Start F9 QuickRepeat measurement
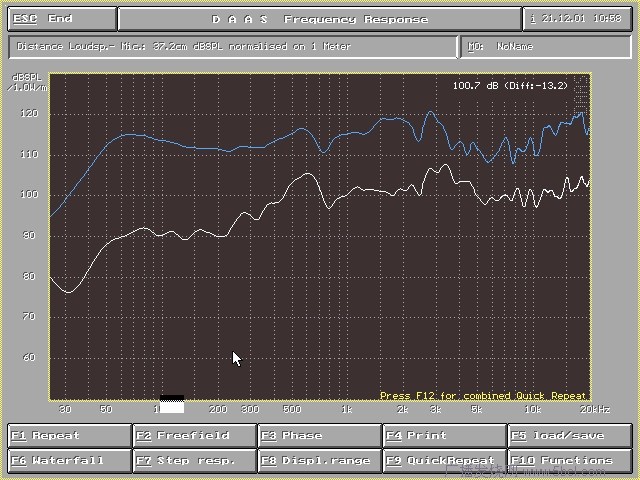Screen dimensions: 640x480 pos(444,461)
